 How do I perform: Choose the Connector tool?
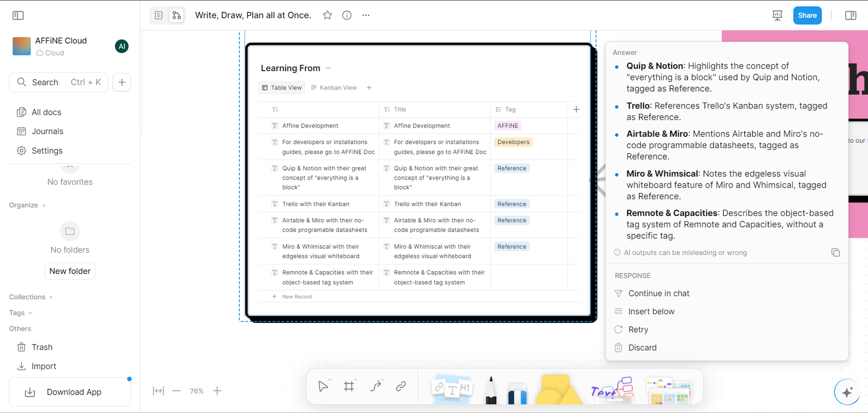pos(375,386)
